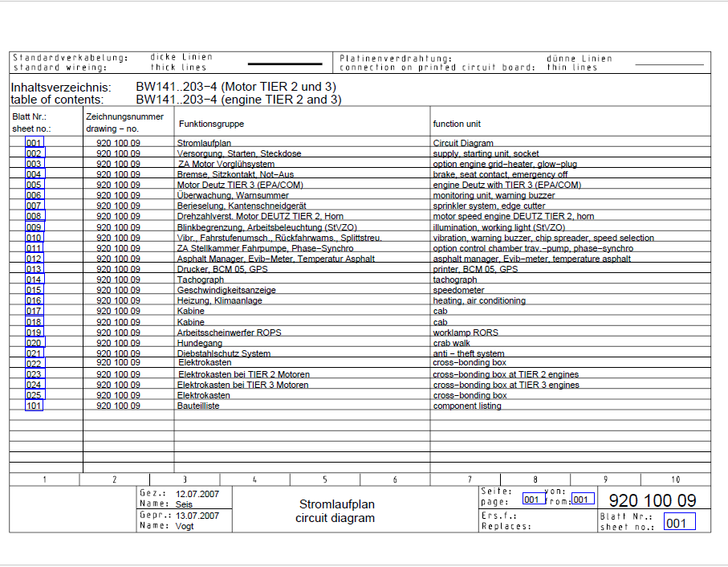Open sheet number 018 Kabine
728x567 pixels.
(x=35, y=321)
